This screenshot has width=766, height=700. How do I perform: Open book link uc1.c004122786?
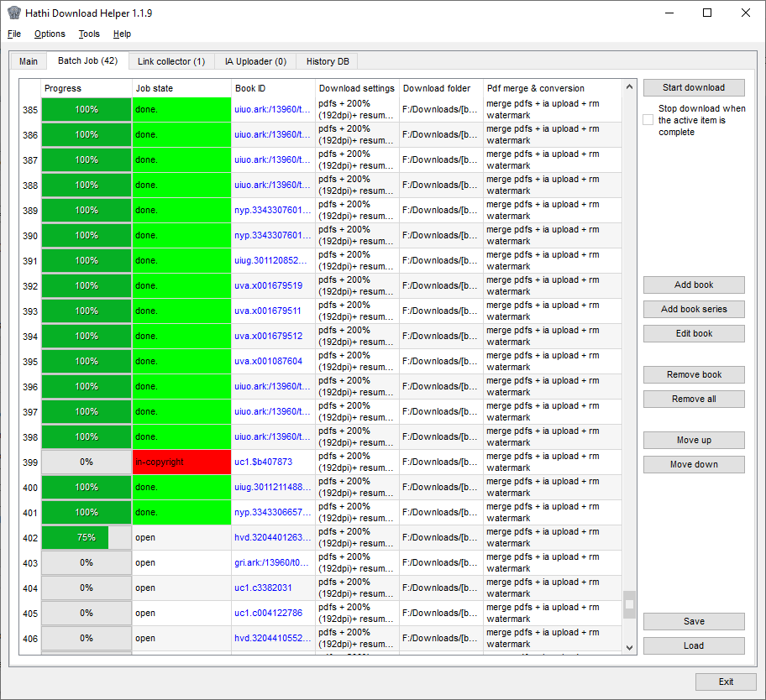(268, 613)
